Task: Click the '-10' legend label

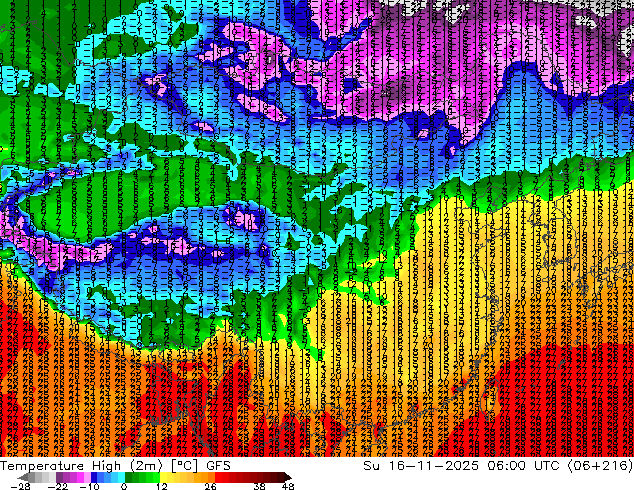Action: 89,486
